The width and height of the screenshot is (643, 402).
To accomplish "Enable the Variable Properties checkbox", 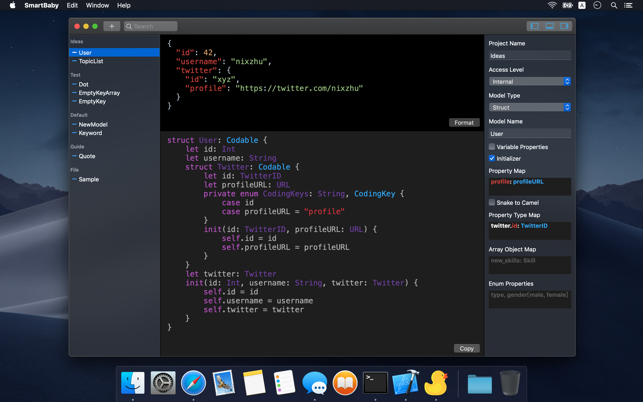I will coord(492,147).
